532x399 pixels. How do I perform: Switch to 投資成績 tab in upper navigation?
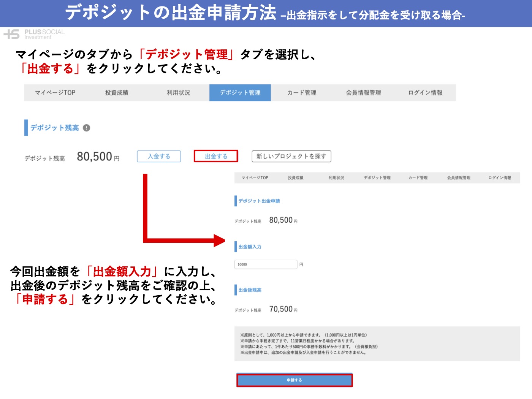117,93
